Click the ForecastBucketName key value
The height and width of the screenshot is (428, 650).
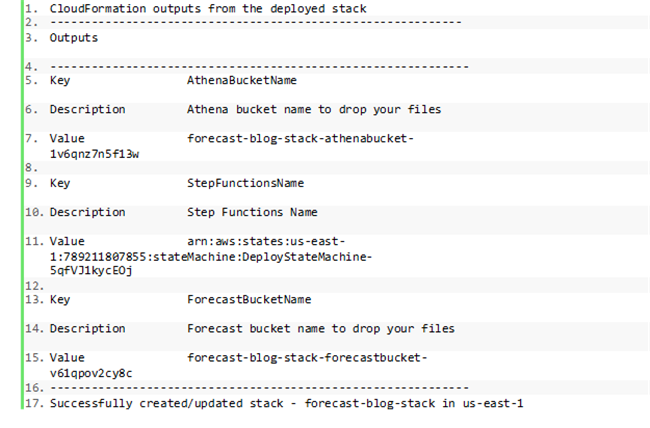click(x=249, y=299)
